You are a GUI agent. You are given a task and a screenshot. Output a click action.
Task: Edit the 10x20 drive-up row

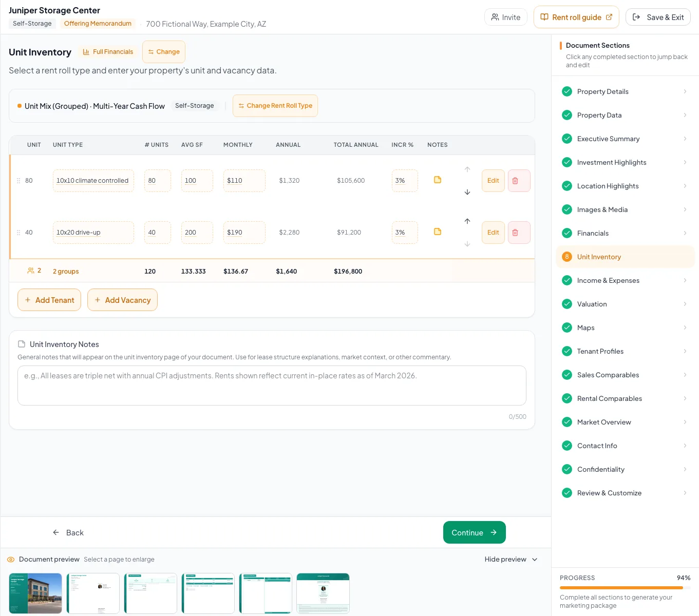pyautogui.click(x=493, y=233)
